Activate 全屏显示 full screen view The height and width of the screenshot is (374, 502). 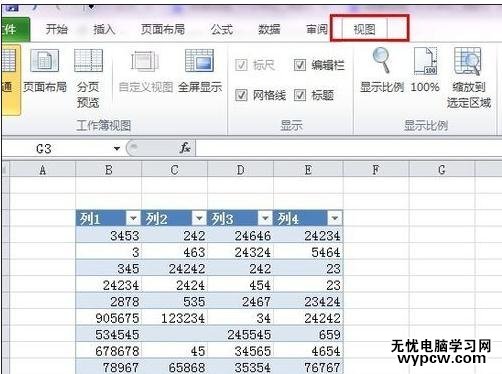[200, 71]
